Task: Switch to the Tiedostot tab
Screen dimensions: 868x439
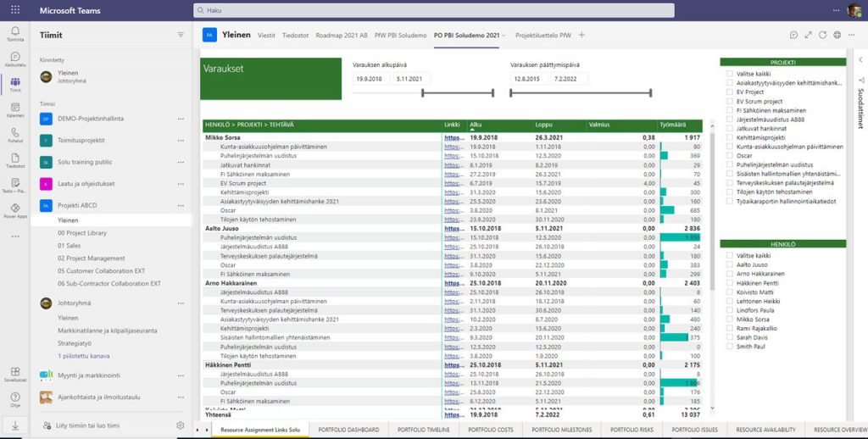Action: pyautogui.click(x=295, y=35)
